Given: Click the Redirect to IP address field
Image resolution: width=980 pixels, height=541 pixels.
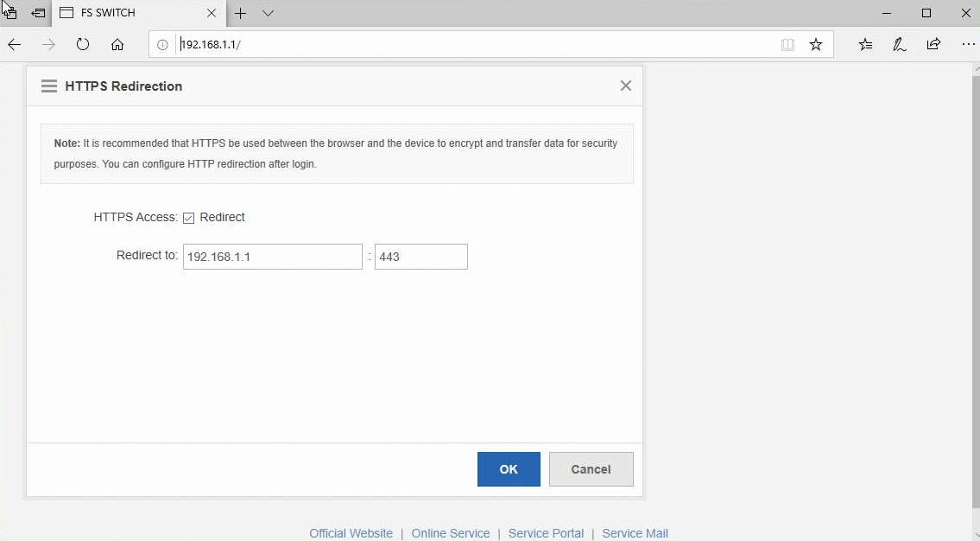Looking at the screenshot, I should 273,257.
